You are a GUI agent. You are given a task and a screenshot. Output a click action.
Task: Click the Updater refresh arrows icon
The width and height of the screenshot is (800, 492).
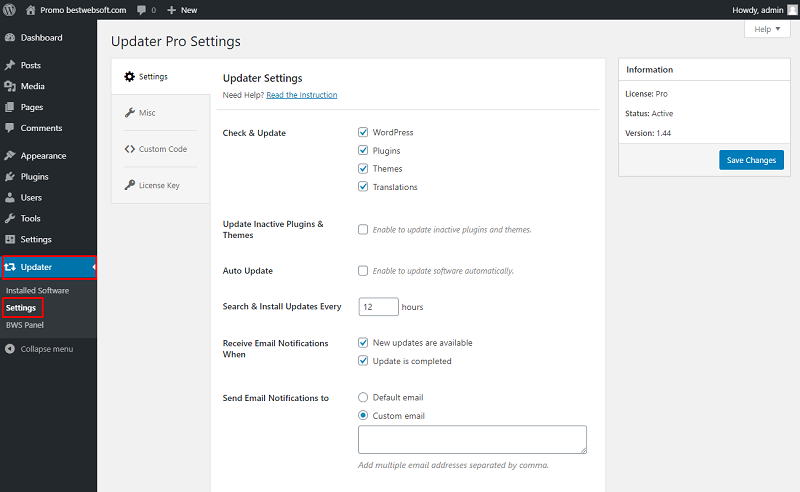pos(10,267)
